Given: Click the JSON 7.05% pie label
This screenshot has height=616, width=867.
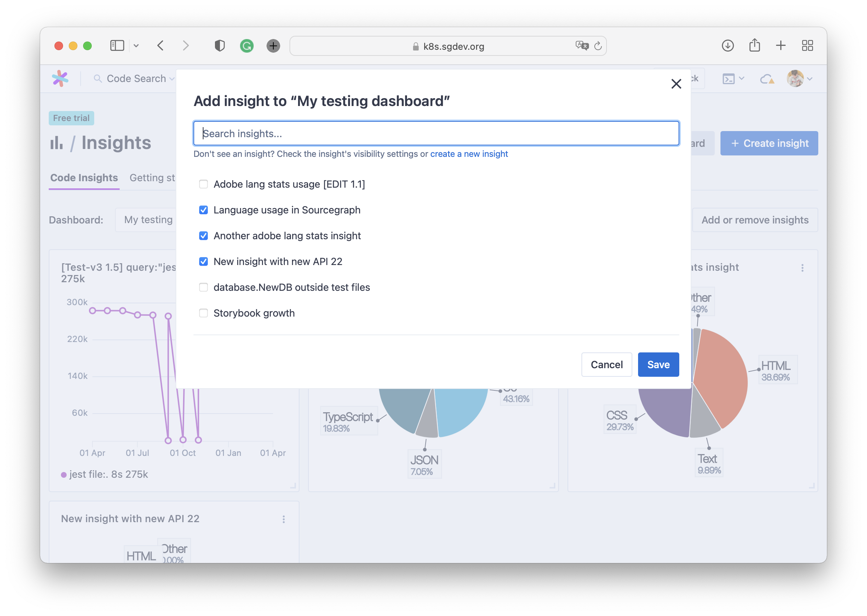Looking at the screenshot, I should pyautogui.click(x=424, y=465).
